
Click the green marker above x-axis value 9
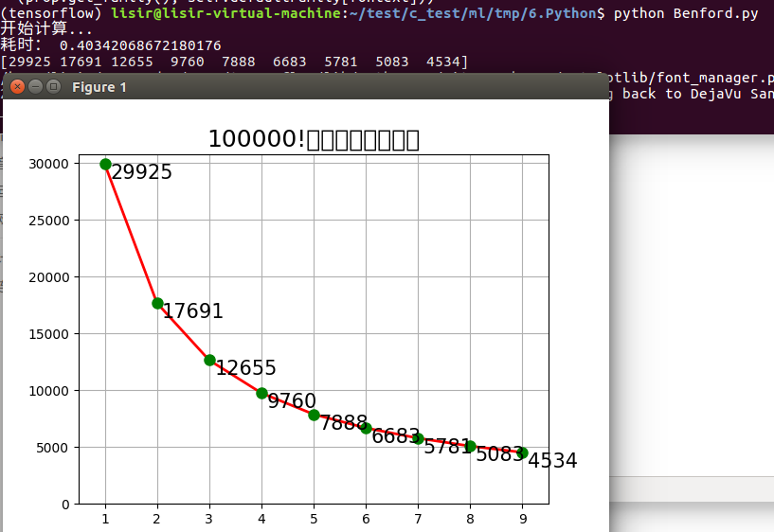[x=522, y=452]
